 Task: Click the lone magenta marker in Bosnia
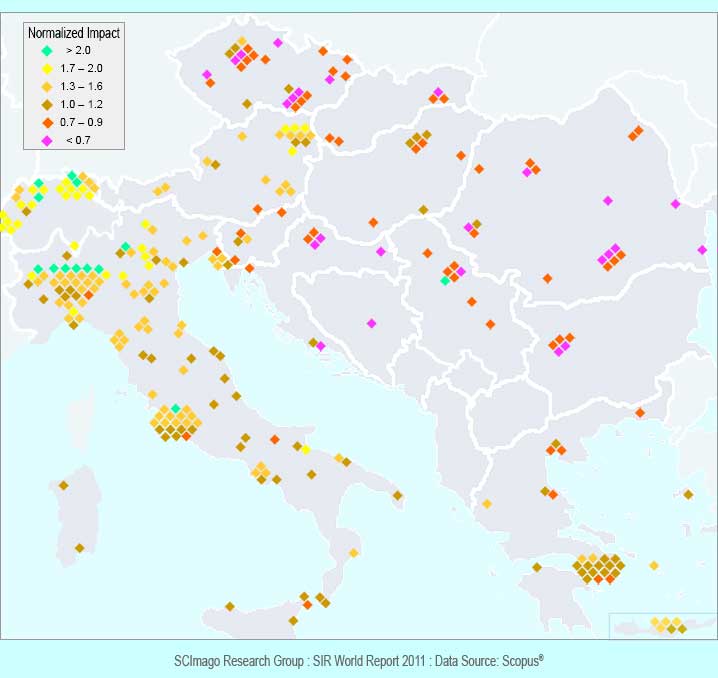pyautogui.click(x=371, y=323)
